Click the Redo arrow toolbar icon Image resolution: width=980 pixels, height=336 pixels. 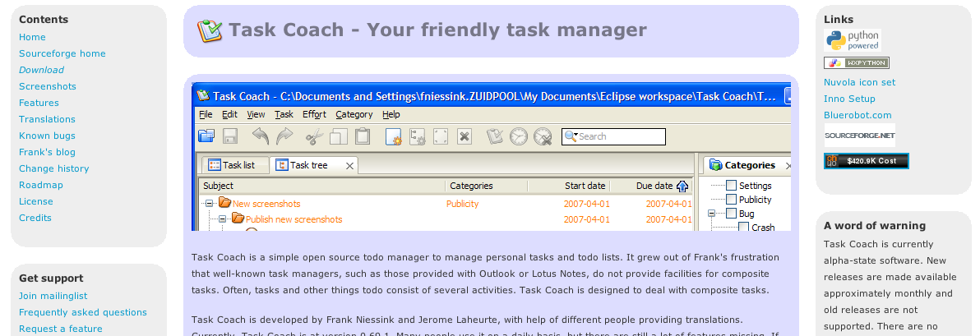coord(284,136)
